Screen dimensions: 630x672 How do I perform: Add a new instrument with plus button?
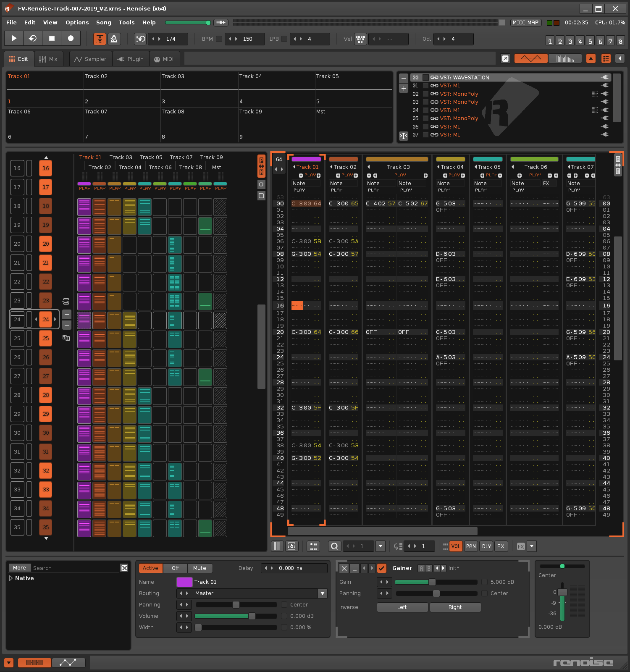tap(404, 88)
